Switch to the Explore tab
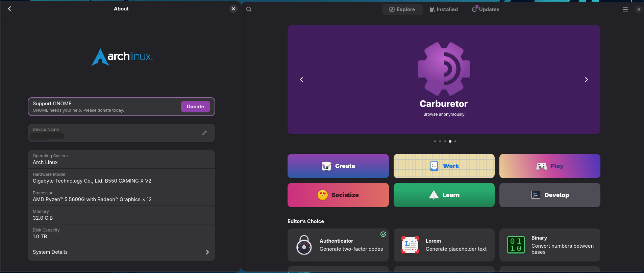The height and width of the screenshot is (273, 644). 402,9
